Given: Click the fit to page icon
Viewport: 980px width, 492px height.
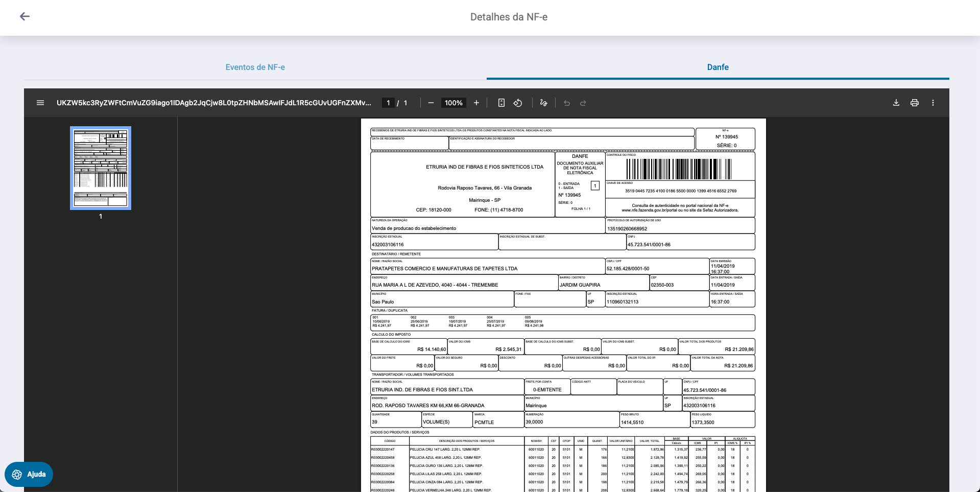Looking at the screenshot, I should tap(501, 103).
